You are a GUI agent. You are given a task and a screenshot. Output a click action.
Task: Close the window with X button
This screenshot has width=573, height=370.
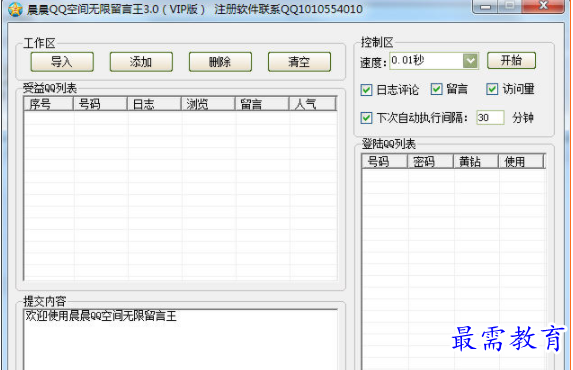(543, 6)
